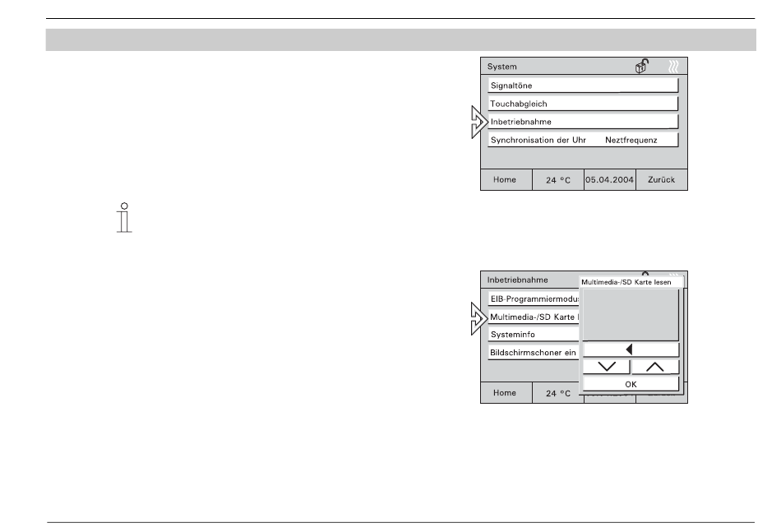Open the Systeminfo entry
The height and width of the screenshot is (532, 781).
(534, 334)
